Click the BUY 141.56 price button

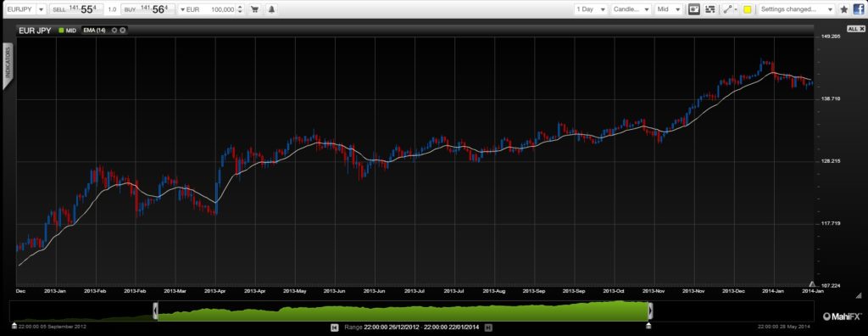coord(147,9)
